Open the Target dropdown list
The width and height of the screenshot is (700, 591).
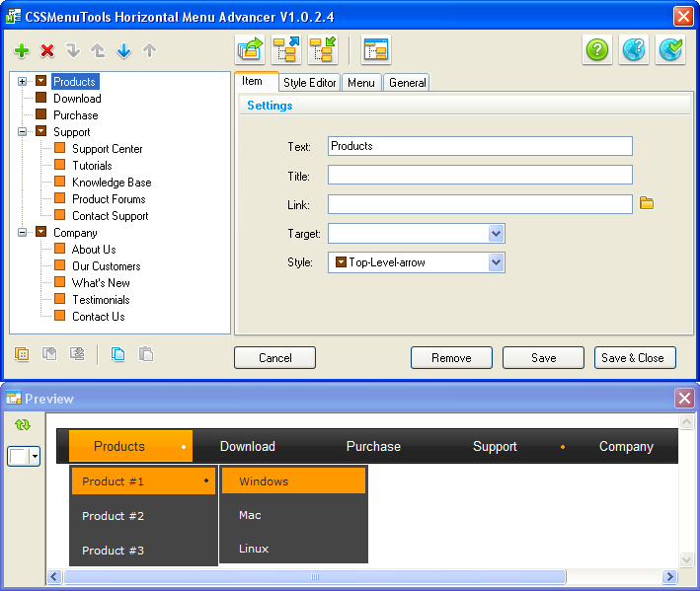[x=496, y=233]
